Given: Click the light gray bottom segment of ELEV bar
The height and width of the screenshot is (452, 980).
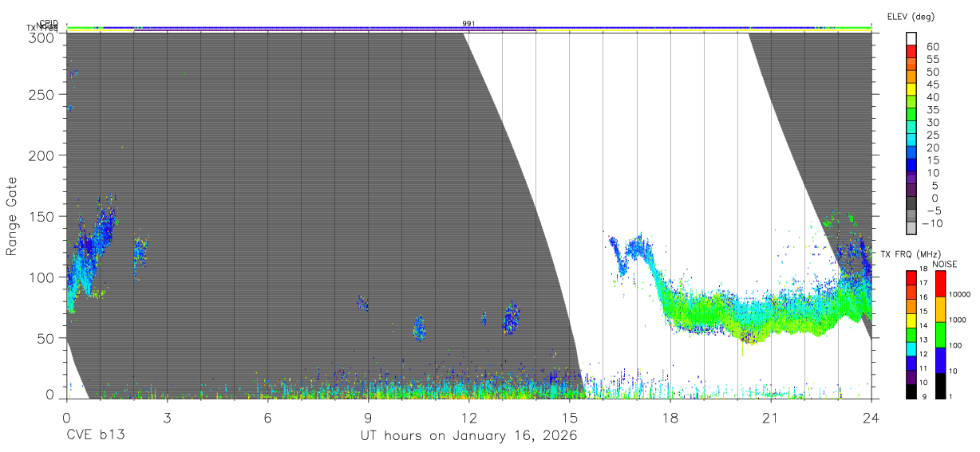Looking at the screenshot, I should click(911, 228).
